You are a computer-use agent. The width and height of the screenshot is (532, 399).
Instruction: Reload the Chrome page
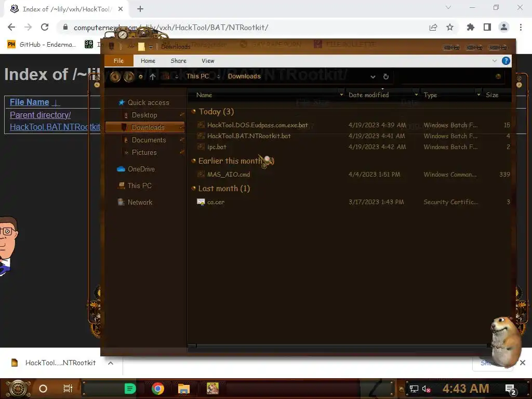coord(45,27)
